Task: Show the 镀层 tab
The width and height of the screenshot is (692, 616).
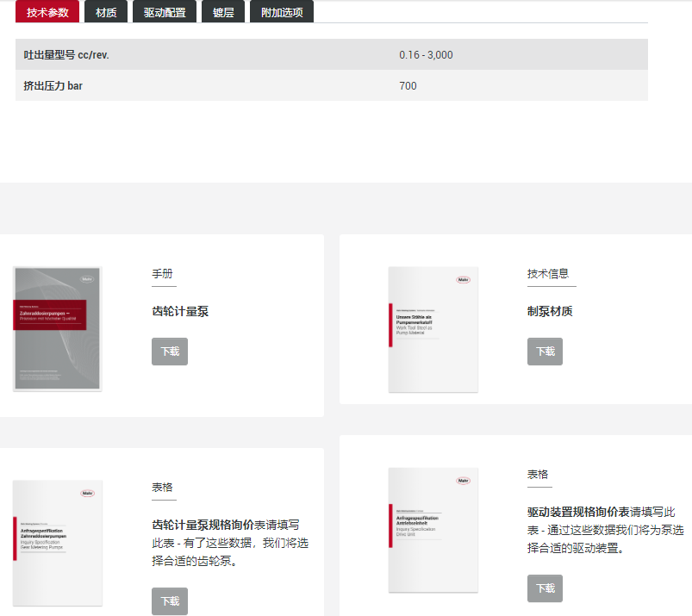Action: pos(223,12)
